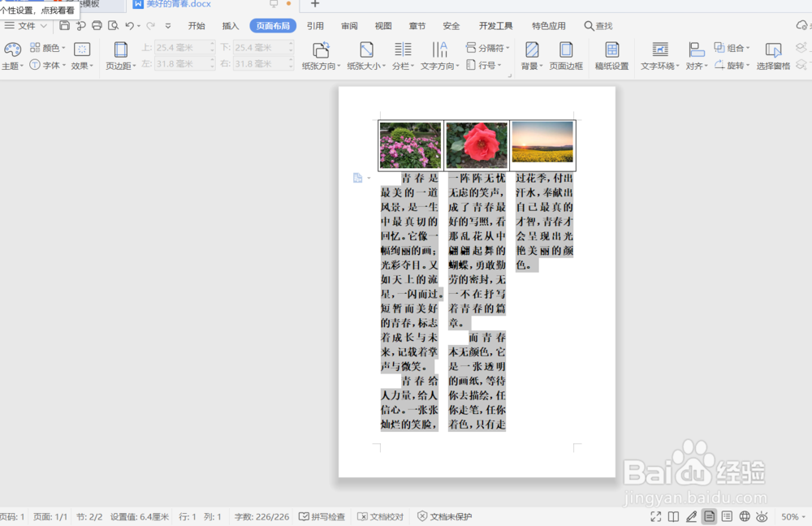Open the 颜色 colors dropdown

point(48,48)
